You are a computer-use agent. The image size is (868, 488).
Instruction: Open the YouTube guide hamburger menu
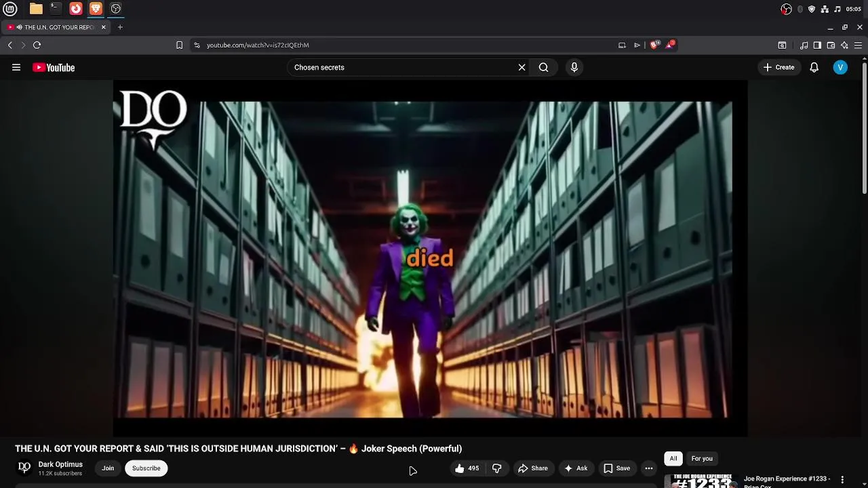(16, 67)
